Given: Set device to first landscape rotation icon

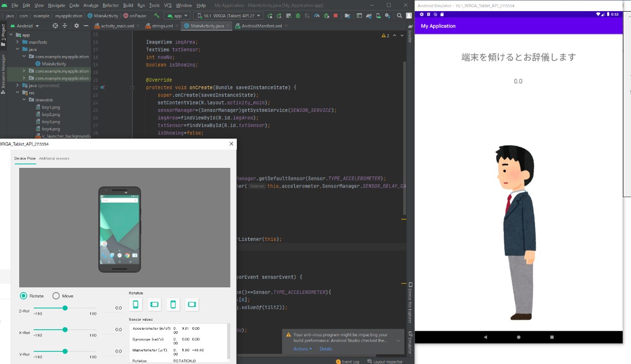Looking at the screenshot, I should (154, 304).
